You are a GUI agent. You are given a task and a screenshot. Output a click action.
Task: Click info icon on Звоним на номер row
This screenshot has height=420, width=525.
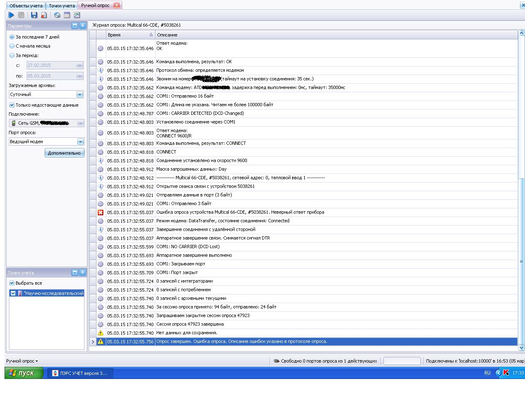(100, 79)
